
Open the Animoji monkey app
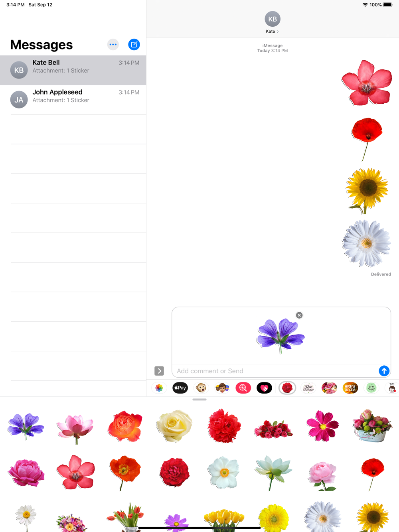(x=201, y=388)
